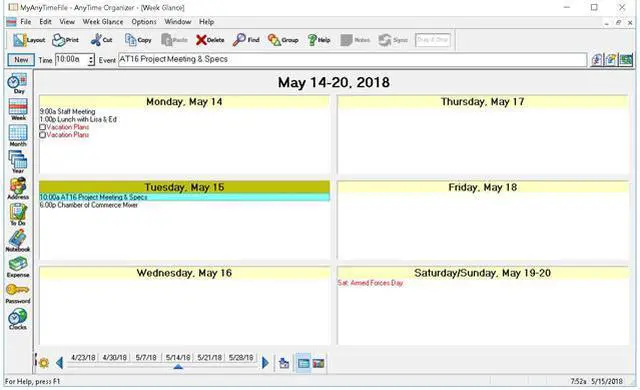Check the first Vacation Plans checkbox
This screenshot has height=390, width=640.
(42, 127)
